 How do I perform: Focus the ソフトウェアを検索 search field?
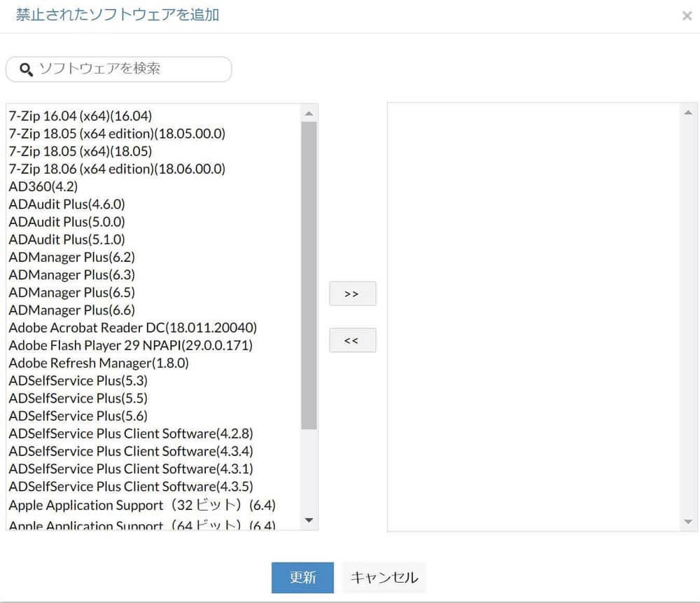[119, 69]
